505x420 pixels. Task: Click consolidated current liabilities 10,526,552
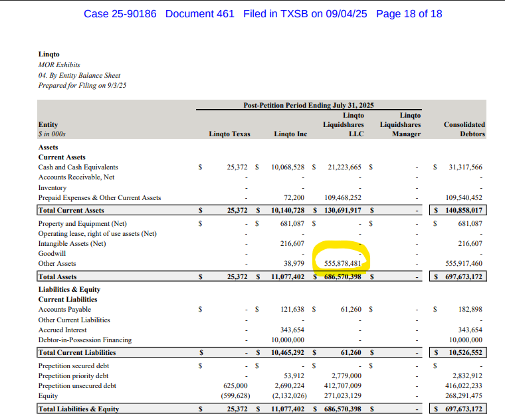click(x=465, y=352)
